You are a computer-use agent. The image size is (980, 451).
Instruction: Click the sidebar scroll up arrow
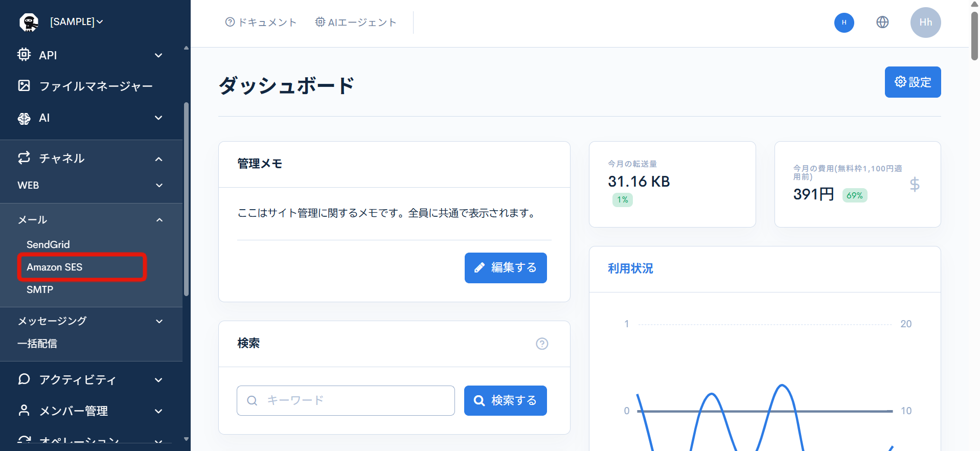(186, 48)
